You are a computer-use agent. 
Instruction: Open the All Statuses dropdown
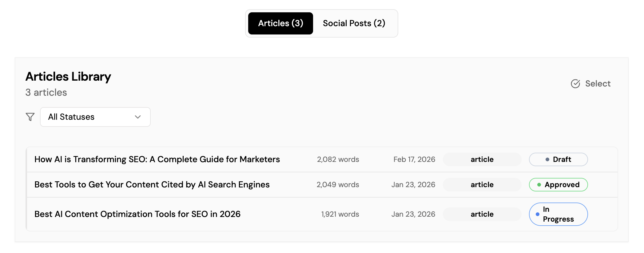tap(95, 117)
